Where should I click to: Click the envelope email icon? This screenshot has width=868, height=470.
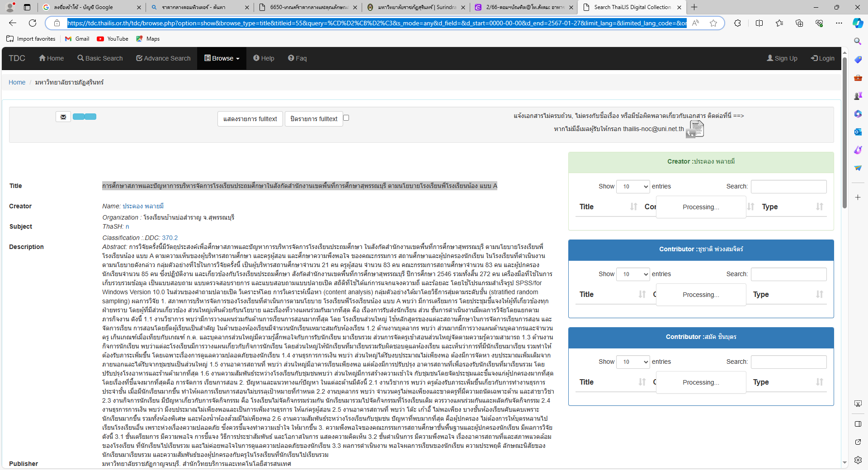(x=63, y=117)
